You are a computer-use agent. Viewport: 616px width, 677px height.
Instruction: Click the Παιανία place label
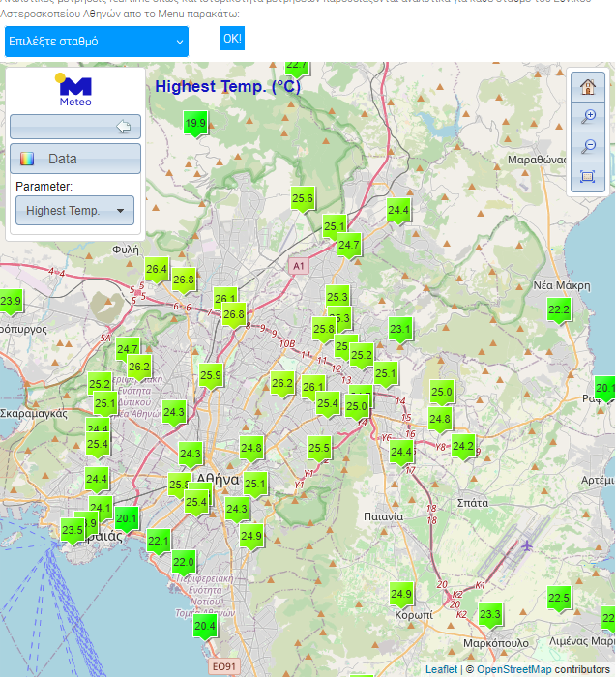383,516
